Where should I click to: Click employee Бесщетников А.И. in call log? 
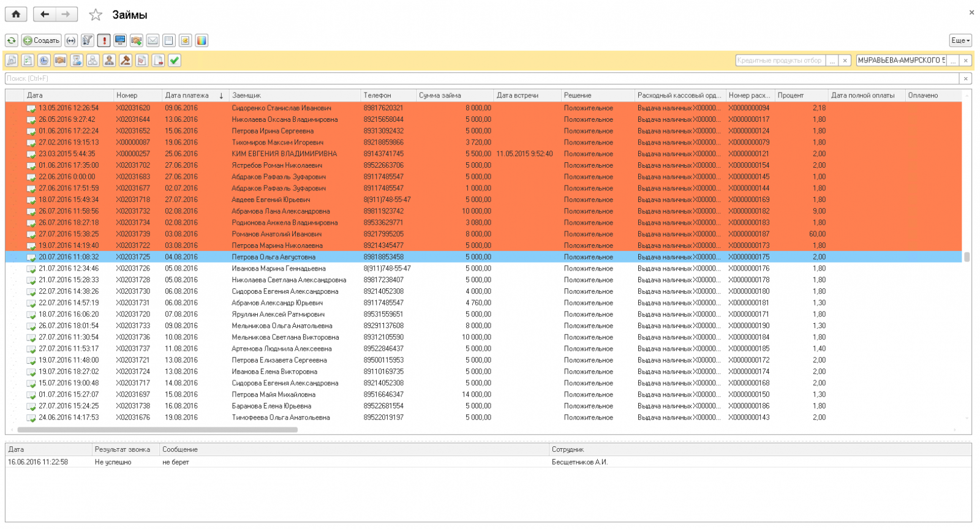click(x=579, y=462)
